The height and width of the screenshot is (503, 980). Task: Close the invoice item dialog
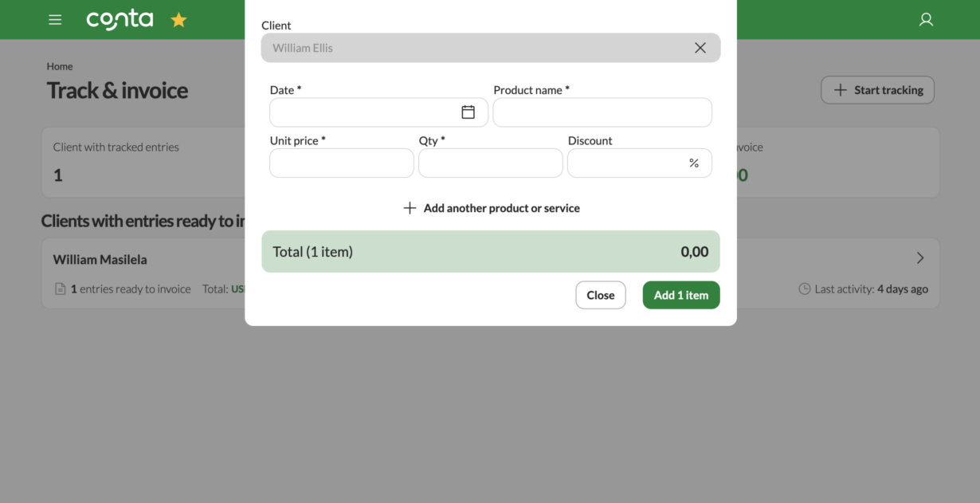click(x=600, y=295)
